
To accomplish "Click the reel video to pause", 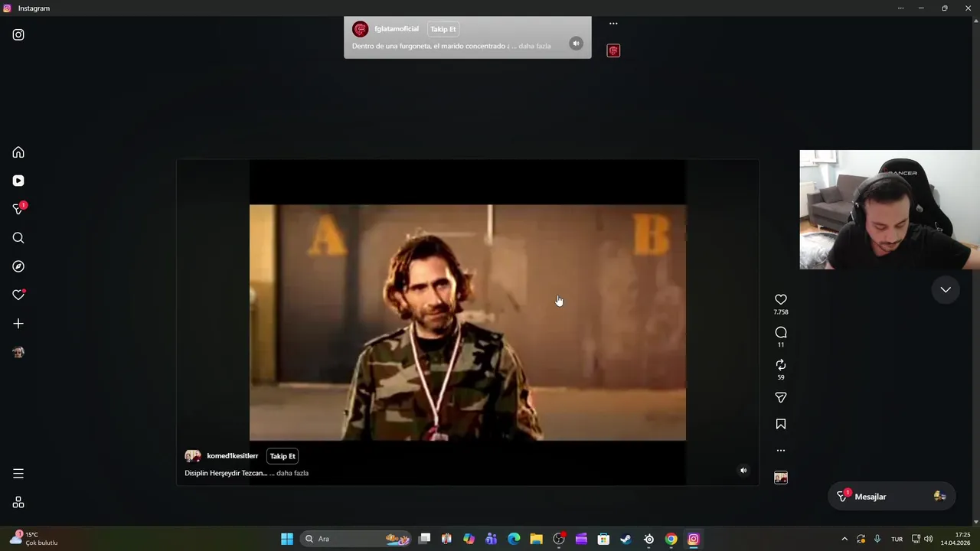I will click(x=468, y=322).
